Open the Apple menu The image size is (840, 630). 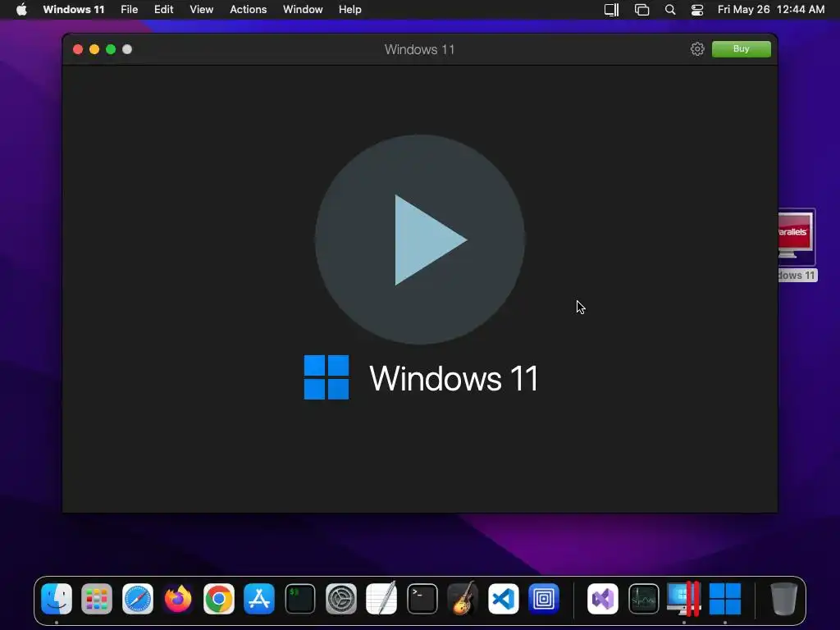[21, 10]
